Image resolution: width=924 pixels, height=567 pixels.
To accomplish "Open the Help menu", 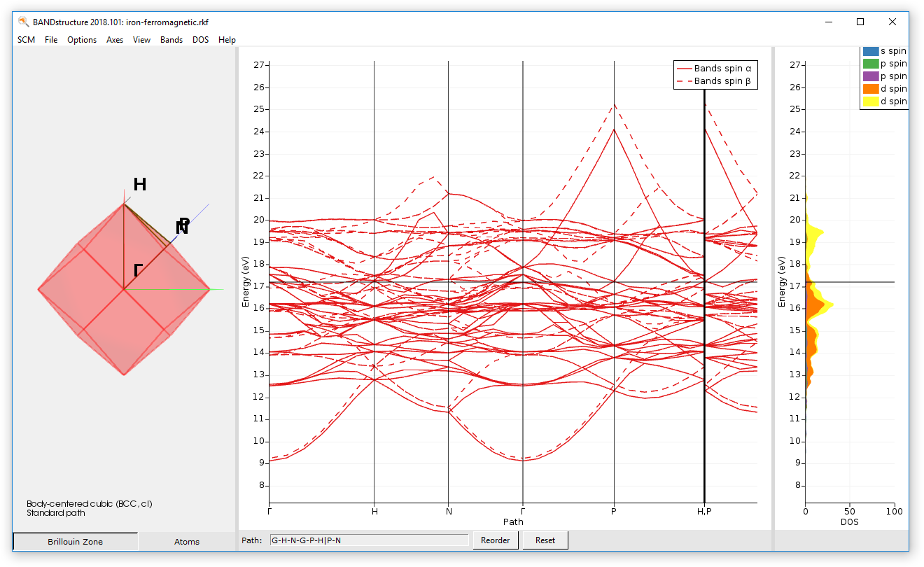I will [227, 40].
